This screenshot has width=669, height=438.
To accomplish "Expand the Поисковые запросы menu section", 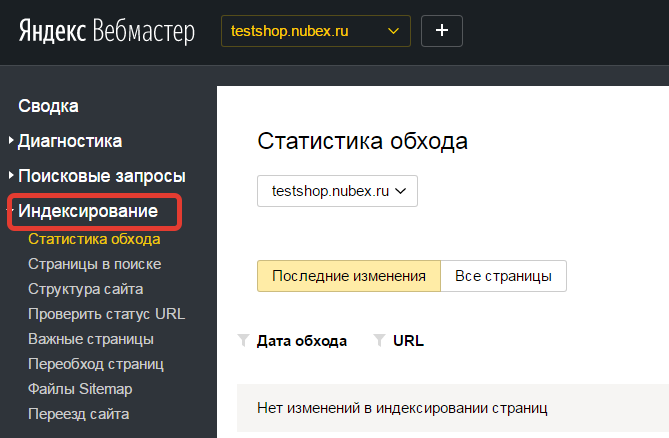I will point(102,176).
